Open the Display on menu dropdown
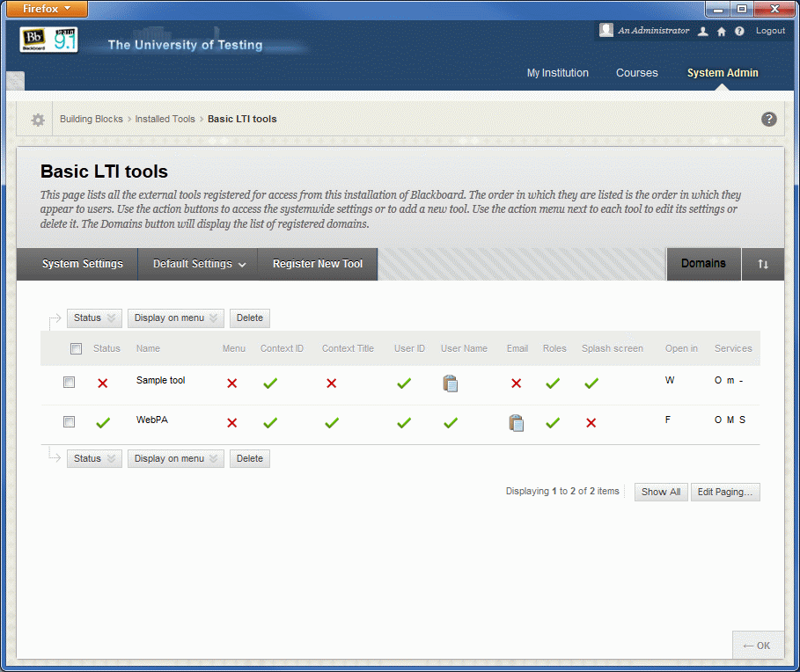Screen dimensions: 800x672 click(x=175, y=318)
